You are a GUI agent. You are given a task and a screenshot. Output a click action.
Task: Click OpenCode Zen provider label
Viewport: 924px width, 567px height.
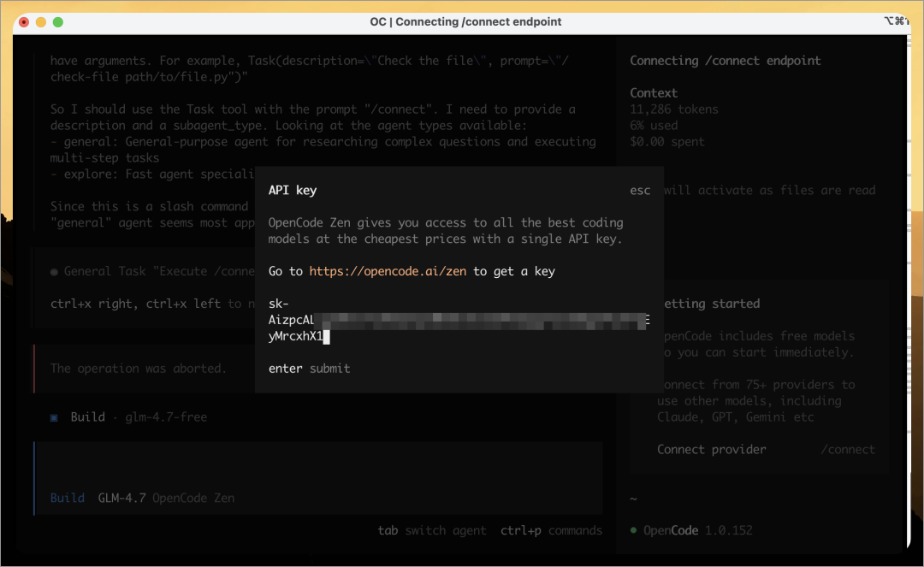pyautogui.click(x=193, y=498)
